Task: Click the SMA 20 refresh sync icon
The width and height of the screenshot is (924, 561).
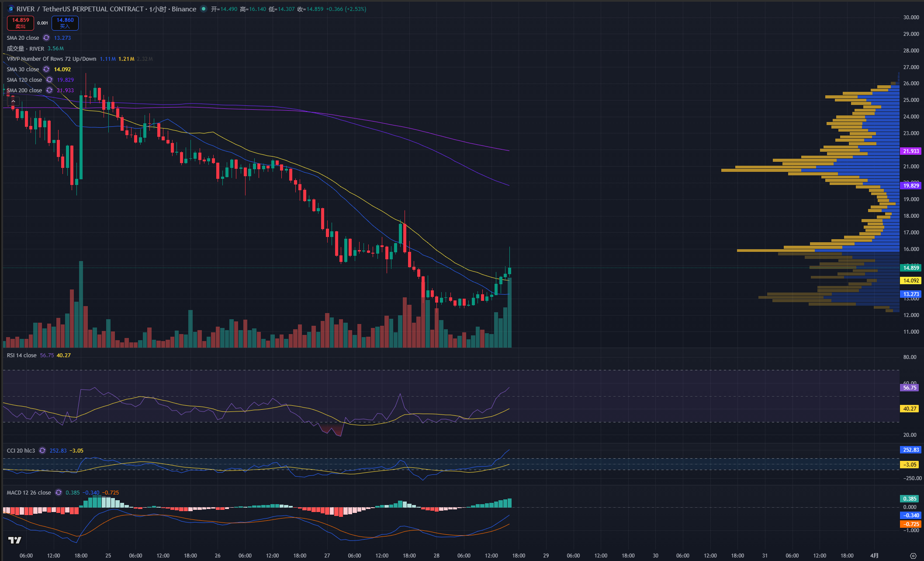Action: coord(46,38)
